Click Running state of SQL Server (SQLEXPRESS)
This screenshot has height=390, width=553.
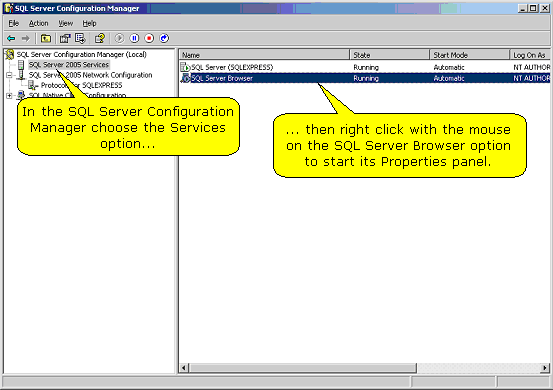366,67
